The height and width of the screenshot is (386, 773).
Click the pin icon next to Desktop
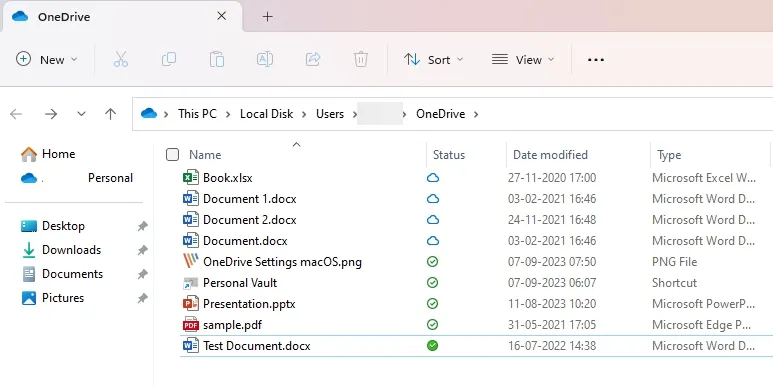[x=142, y=226]
